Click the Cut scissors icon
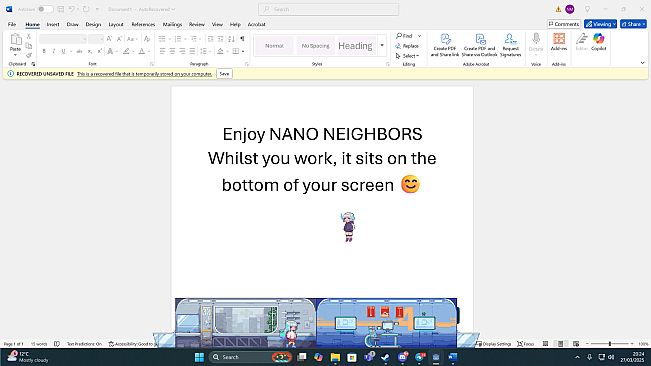Viewport: 651px width, 366px height. pyautogui.click(x=29, y=37)
